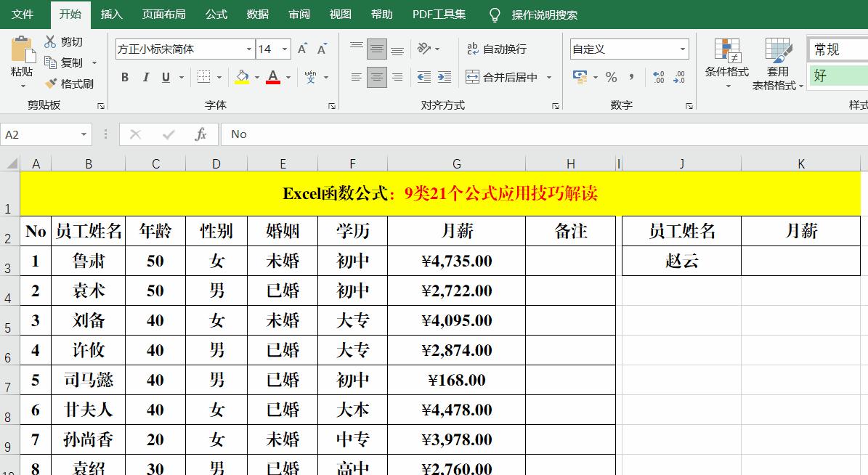868x475 pixels.
Task: Click 操作说明搜索 search box
Action: tap(545, 15)
